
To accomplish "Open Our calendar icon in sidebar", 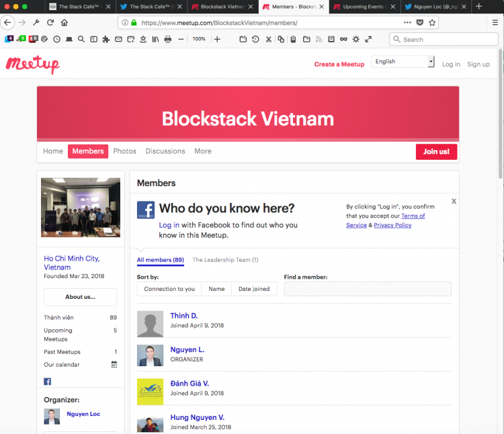I will [x=114, y=364].
